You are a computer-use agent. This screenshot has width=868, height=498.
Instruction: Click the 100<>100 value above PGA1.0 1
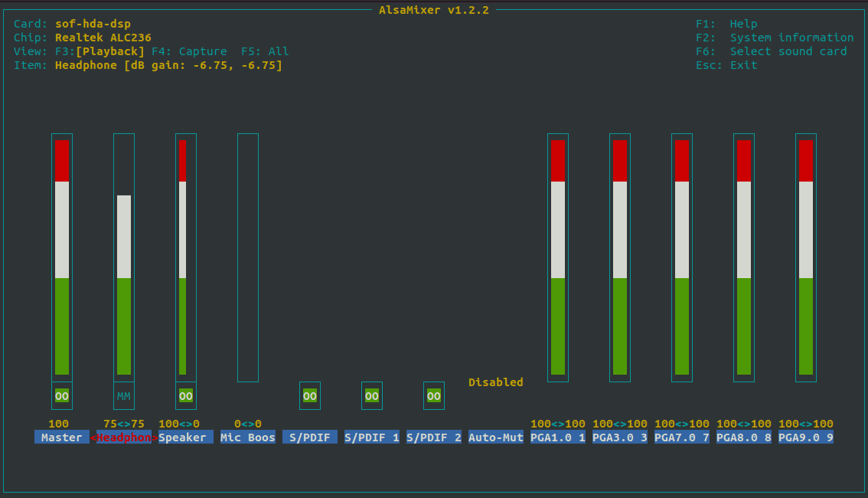click(558, 424)
